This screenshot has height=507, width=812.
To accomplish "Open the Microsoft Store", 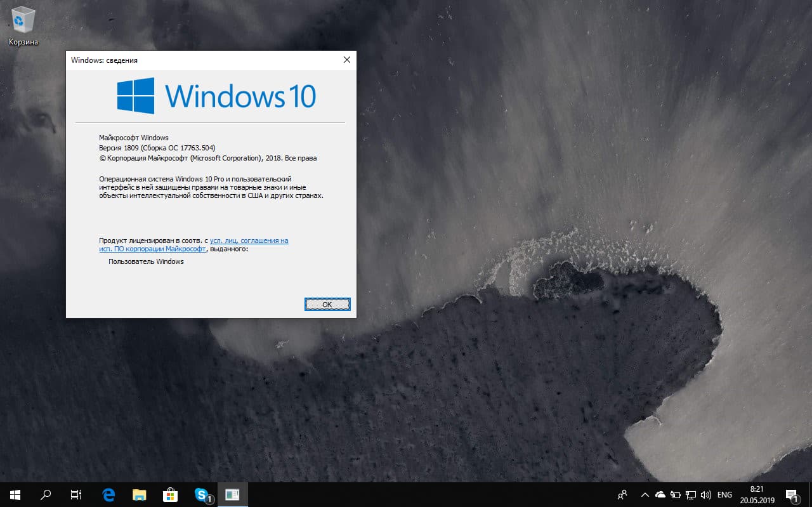I will [x=169, y=494].
